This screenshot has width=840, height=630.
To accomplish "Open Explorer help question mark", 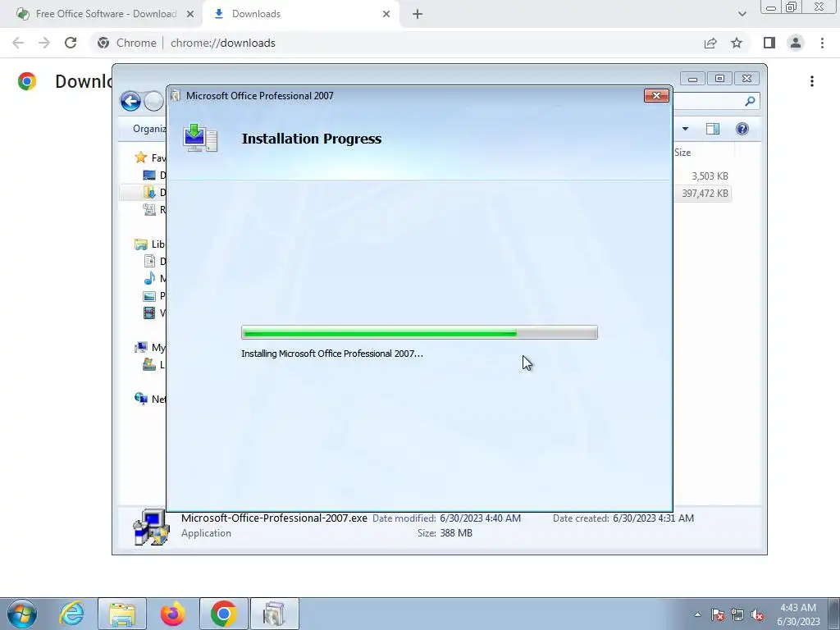I will click(742, 129).
